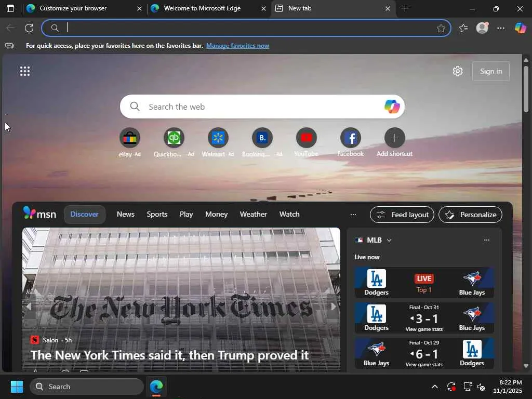Click the msn logo
This screenshot has width=532, height=399.
pyautogui.click(x=39, y=214)
